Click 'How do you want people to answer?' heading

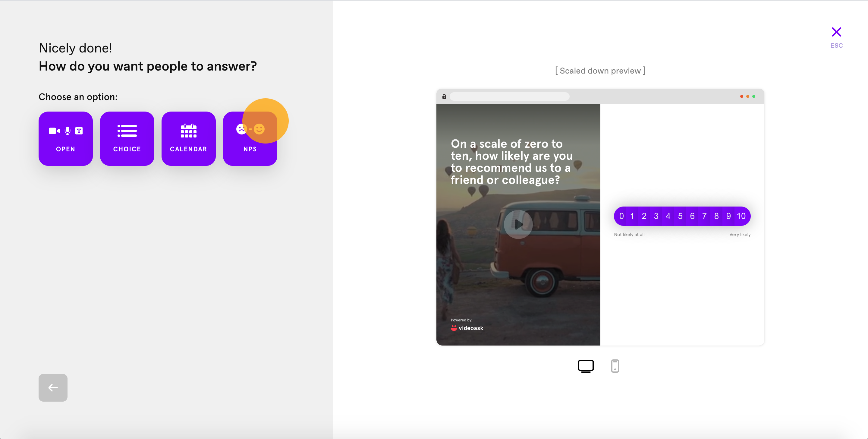(x=148, y=66)
